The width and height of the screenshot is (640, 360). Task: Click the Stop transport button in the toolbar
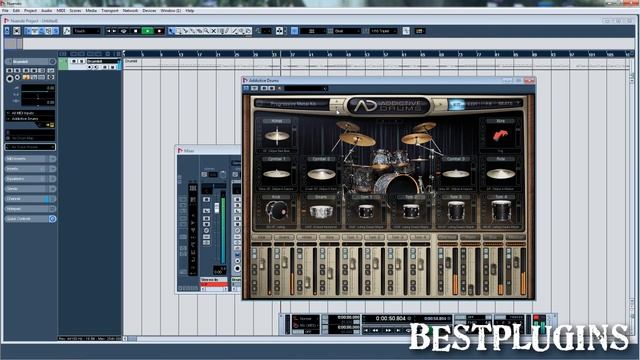pos(136,31)
